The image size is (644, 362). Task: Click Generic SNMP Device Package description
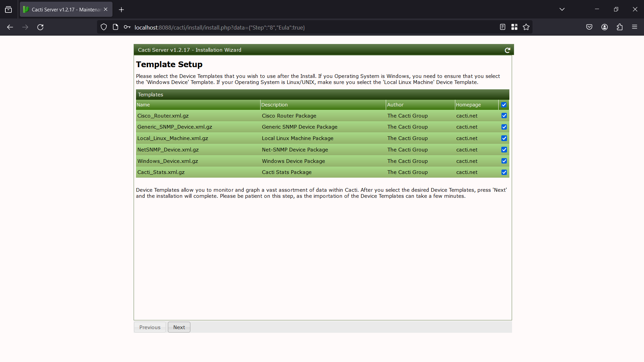pos(300,127)
